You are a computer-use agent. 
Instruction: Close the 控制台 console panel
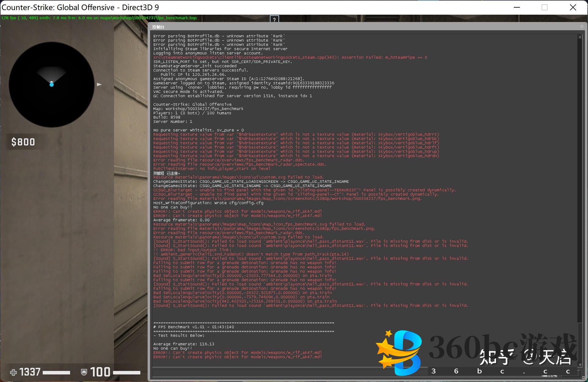tap(582, 27)
